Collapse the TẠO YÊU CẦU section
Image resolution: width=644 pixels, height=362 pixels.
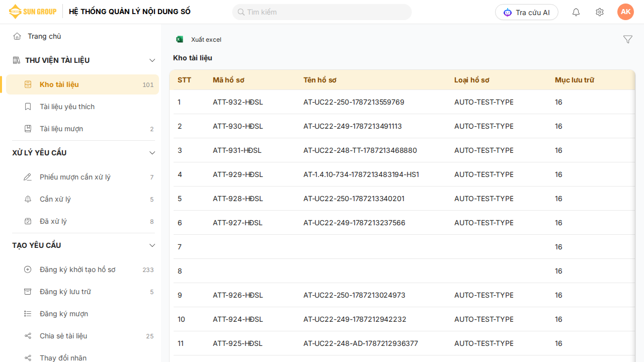pyautogui.click(x=152, y=245)
